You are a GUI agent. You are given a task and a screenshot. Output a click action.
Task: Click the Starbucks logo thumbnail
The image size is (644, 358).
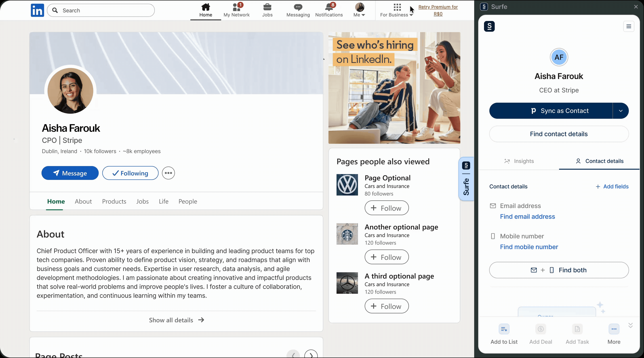point(347,234)
